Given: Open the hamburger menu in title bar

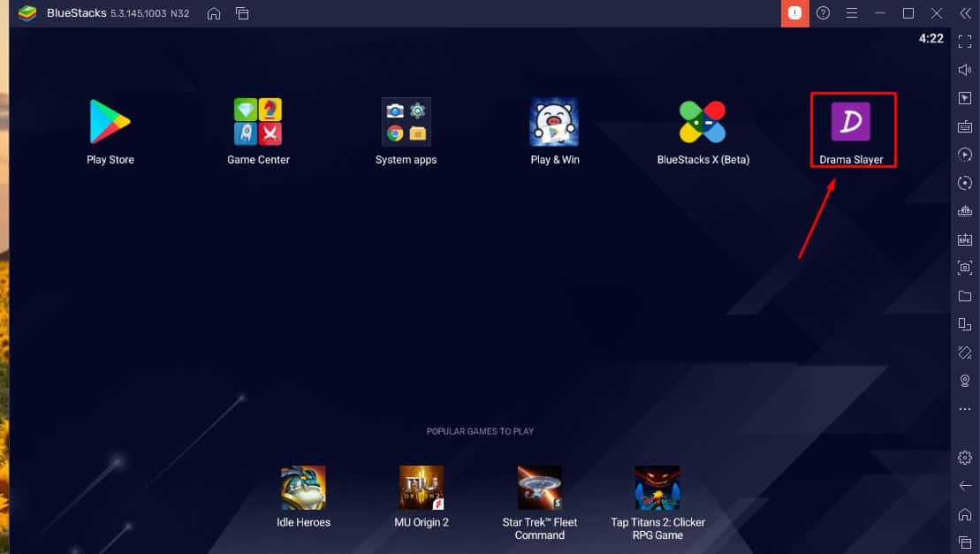Looking at the screenshot, I should pyautogui.click(x=852, y=13).
